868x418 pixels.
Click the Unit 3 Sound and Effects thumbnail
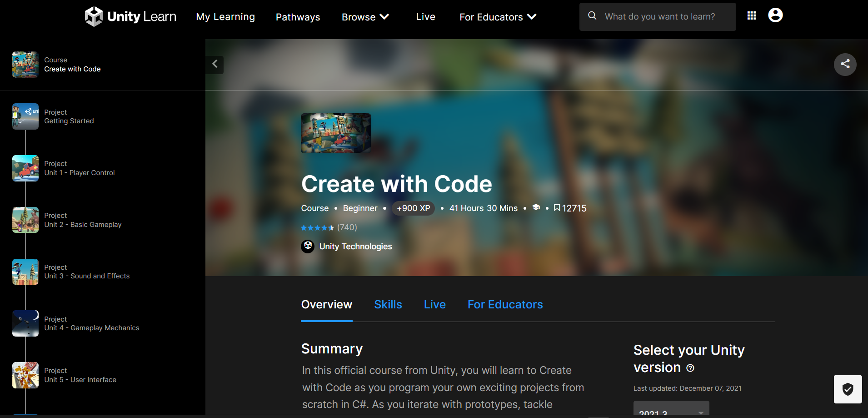(25, 272)
